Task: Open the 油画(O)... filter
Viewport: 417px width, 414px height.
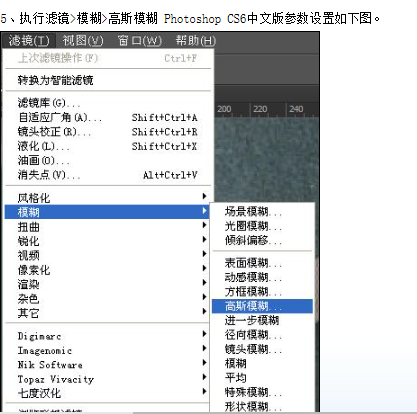Action: click(x=108, y=160)
